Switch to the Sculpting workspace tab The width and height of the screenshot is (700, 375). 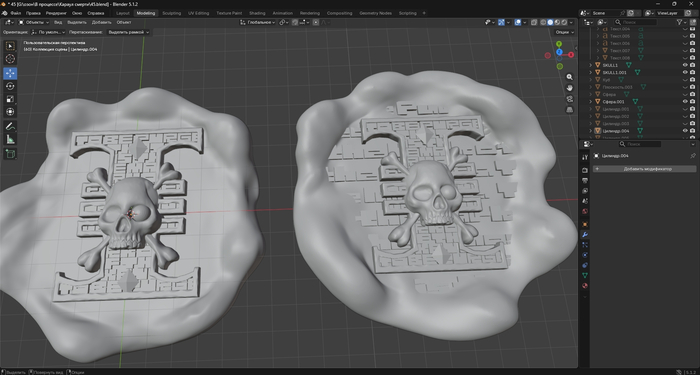coord(172,13)
